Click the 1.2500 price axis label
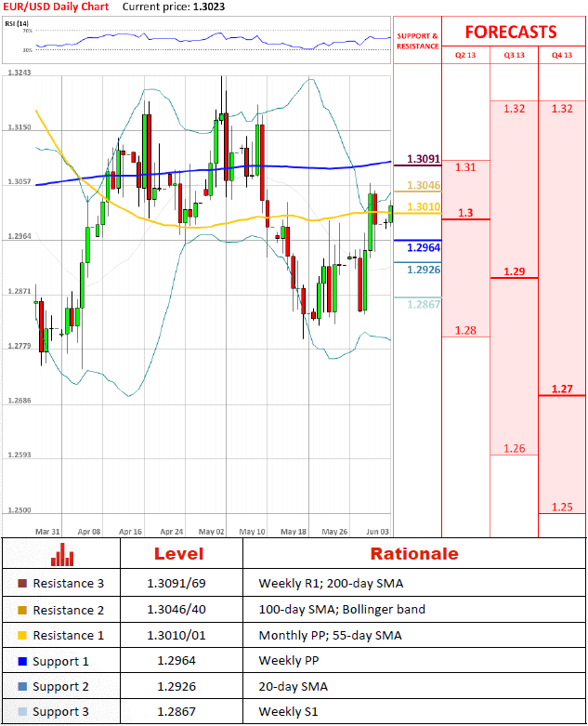The height and width of the screenshot is (726, 588). (x=20, y=509)
